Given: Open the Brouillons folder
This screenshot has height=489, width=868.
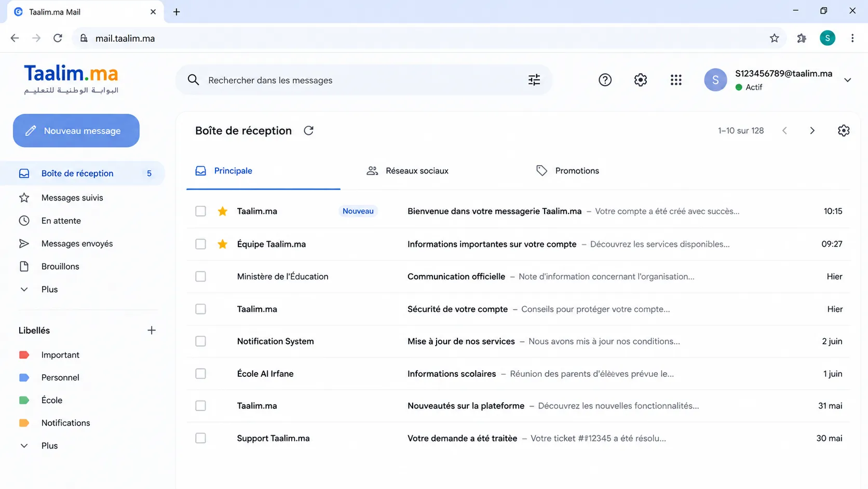Looking at the screenshot, I should click(60, 267).
